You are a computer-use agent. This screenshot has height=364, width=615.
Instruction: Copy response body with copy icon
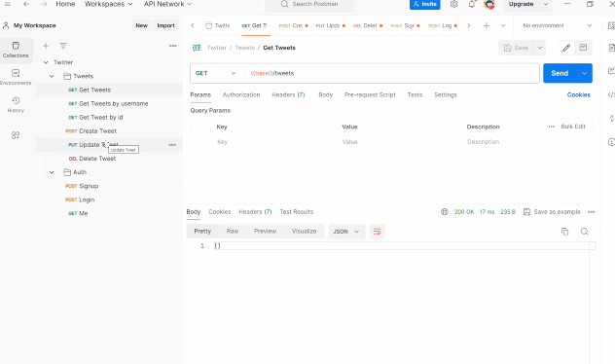pos(564,232)
